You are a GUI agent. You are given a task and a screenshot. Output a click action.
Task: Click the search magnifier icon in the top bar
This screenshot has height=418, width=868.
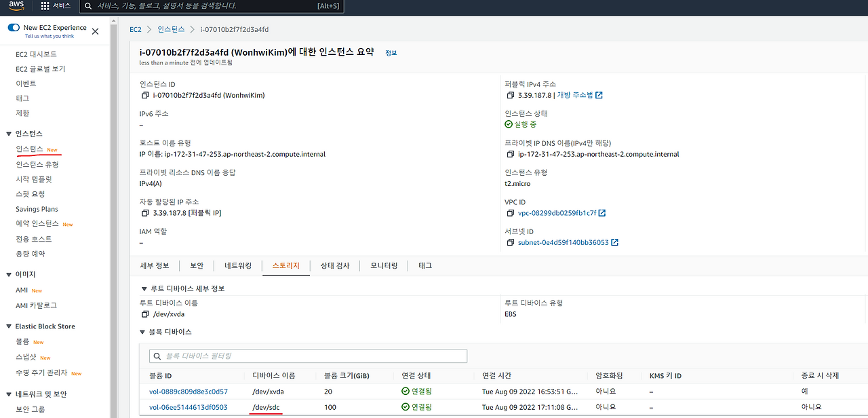(x=87, y=6)
